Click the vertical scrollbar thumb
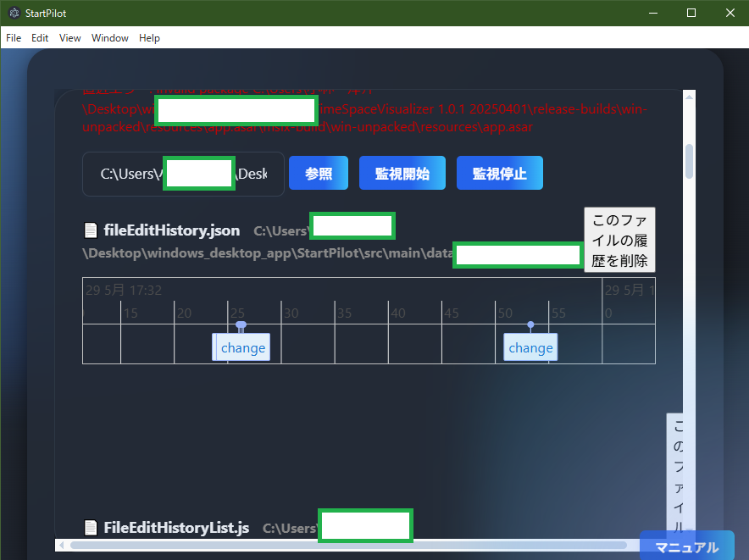 point(690,161)
